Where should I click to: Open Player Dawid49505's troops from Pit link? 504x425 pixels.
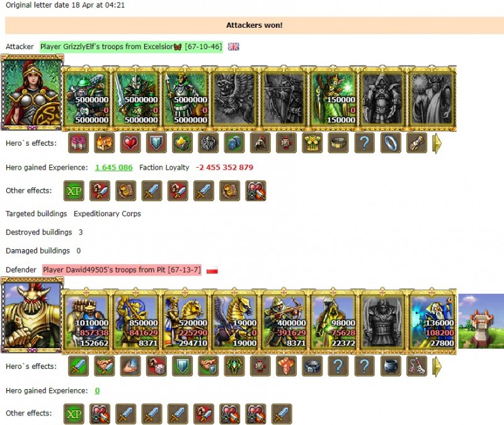point(122,270)
